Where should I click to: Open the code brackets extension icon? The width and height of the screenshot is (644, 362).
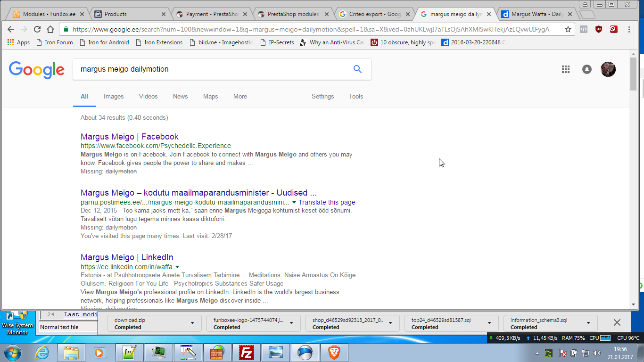point(584,29)
